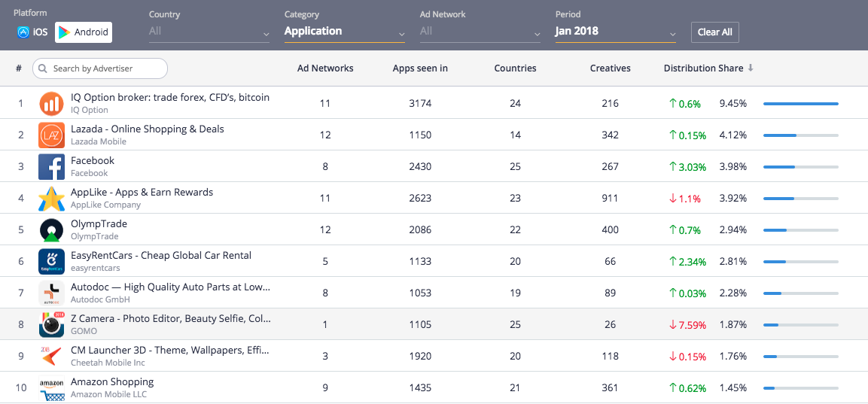This screenshot has height=404, width=868.
Task: Click the Clear All button
Action: tap(714, 32)
